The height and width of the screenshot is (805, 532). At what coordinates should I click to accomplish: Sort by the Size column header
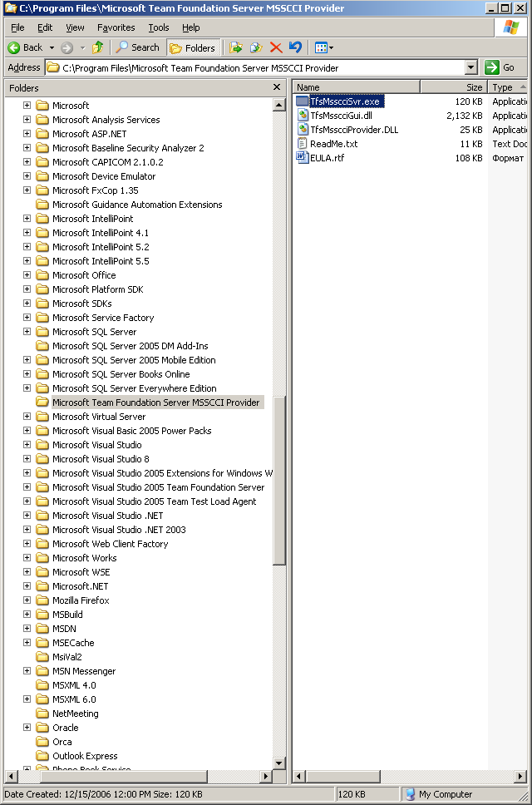(454, 87)
